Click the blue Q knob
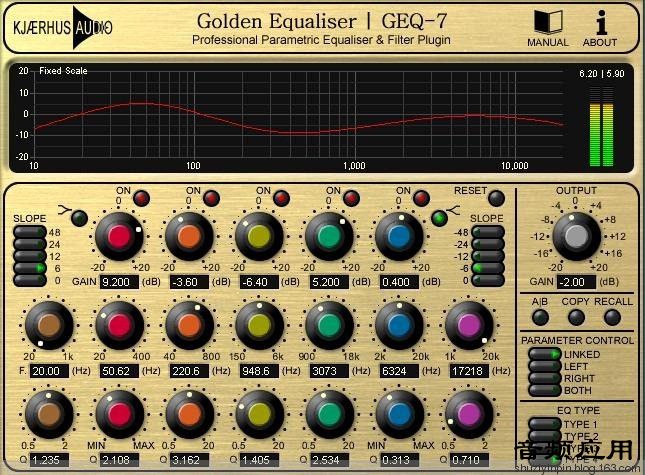645x475 pixels. coord(399,414)
